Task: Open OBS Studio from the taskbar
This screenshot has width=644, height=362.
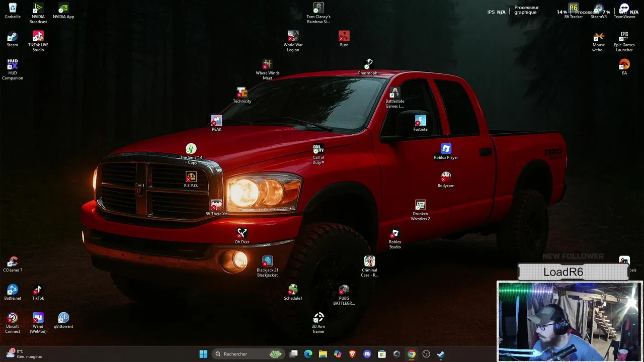Action: (x=426, y=354)
